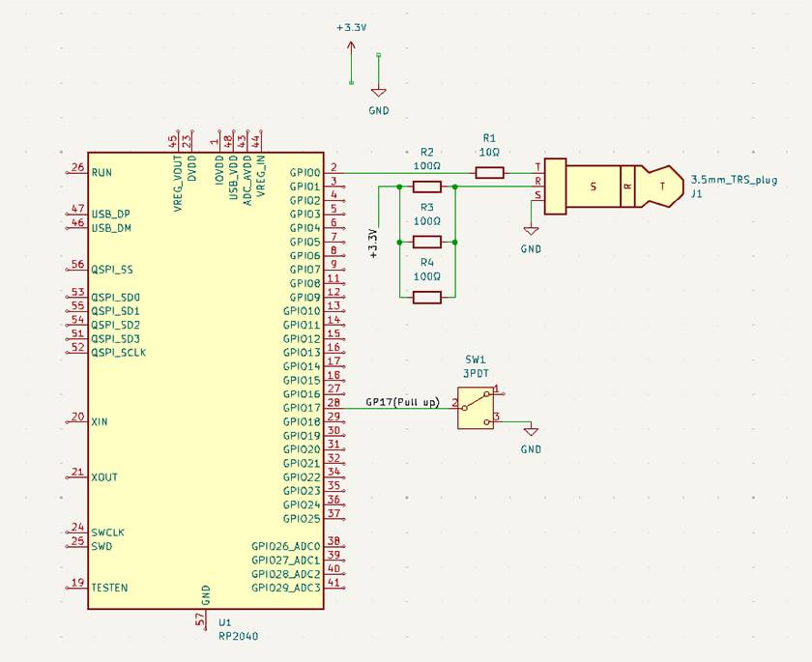Click the GND symbol below the TRS plug

[x=530, y=232]
